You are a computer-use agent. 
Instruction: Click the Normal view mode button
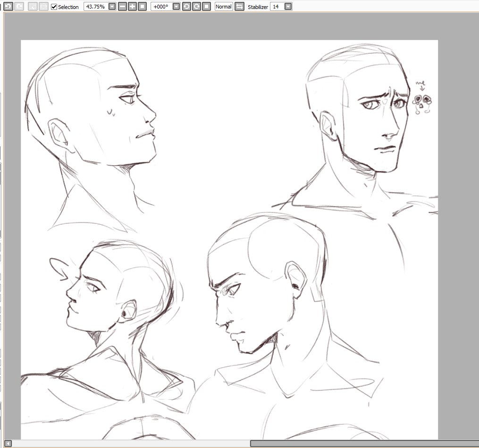(224, 7)
